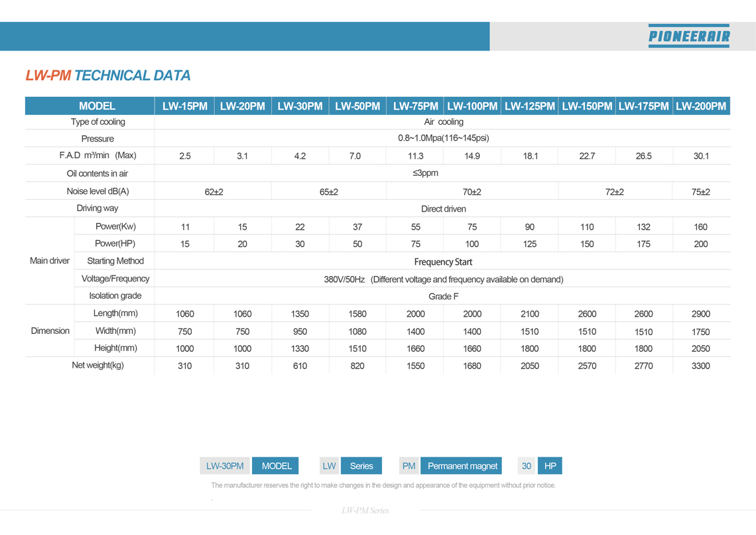Click the Isolation grade label

115,296
